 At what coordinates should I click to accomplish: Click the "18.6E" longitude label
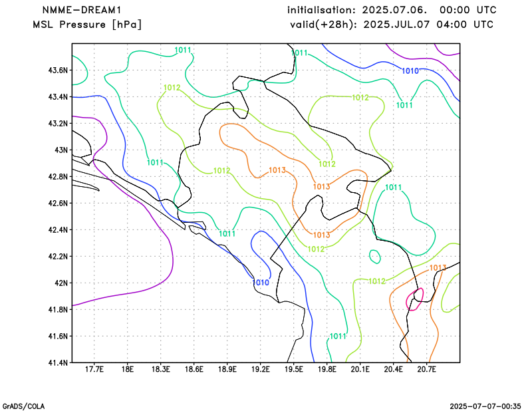[x=194, y=369]
